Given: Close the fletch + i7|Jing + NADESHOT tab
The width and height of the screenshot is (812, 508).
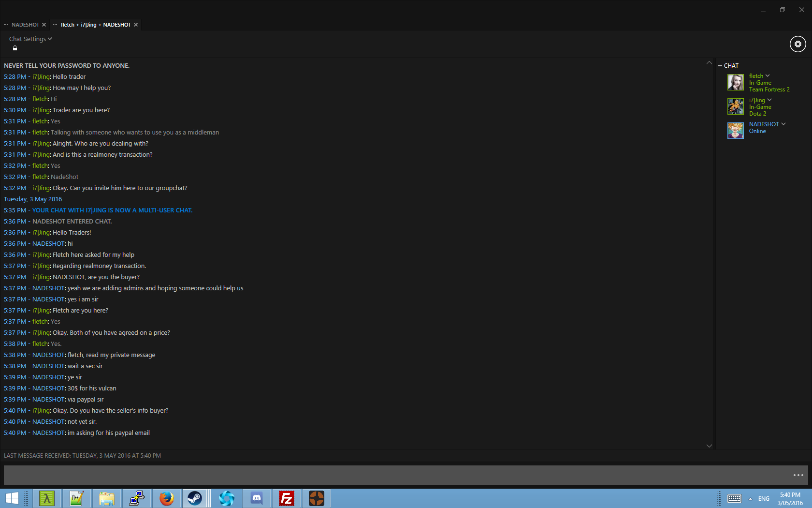Looking at the screenshot, I should pos(136,25).
